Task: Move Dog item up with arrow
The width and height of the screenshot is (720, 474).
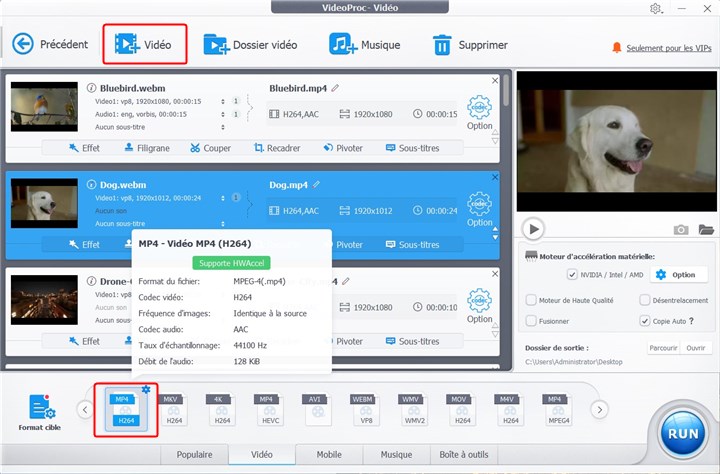Action: (x=495, y=229)
